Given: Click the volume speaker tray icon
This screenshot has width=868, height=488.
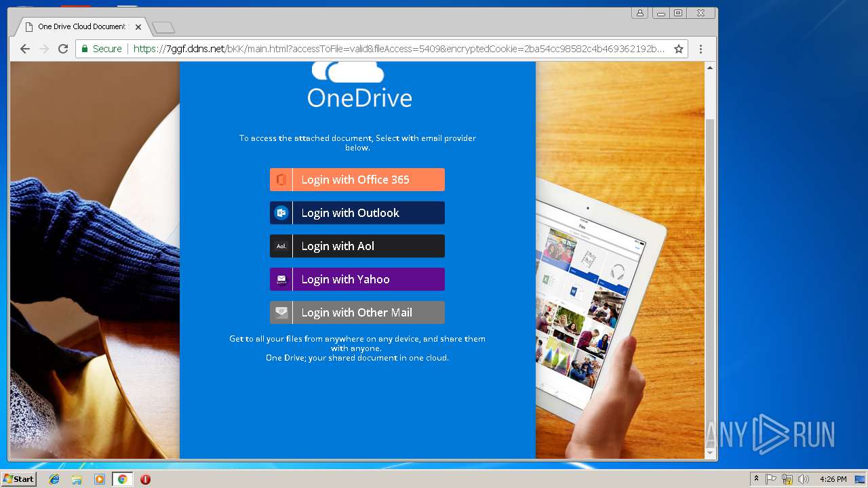Looking at the screenshot, I should click(804, 479).
